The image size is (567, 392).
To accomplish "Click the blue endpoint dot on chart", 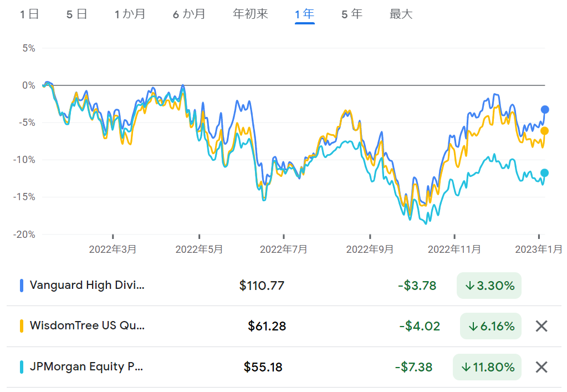I will point(545,110).
